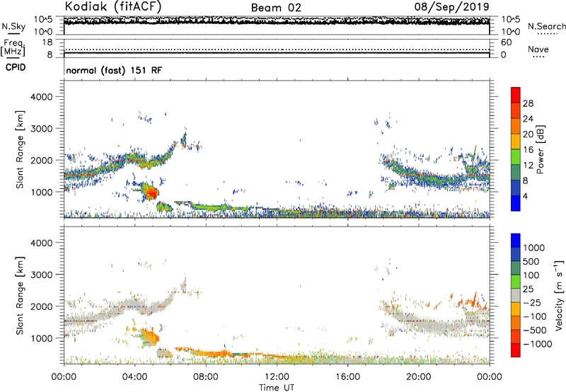Screen dimensions: 566x392
Task: Click the solid frequency line in Freq panel
Action: tap(277, 53)
